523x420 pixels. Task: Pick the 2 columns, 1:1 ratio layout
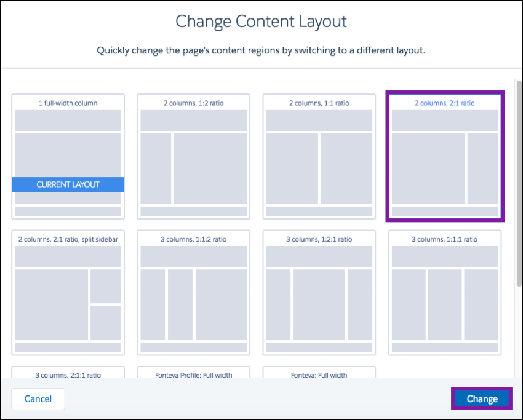point(319,156)
